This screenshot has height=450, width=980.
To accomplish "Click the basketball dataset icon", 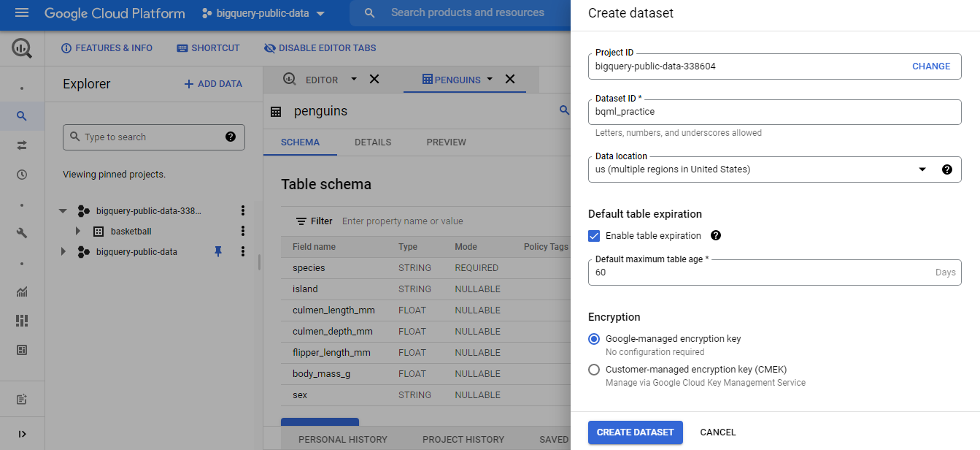I will pyautogui.click(x=99, y=232).
